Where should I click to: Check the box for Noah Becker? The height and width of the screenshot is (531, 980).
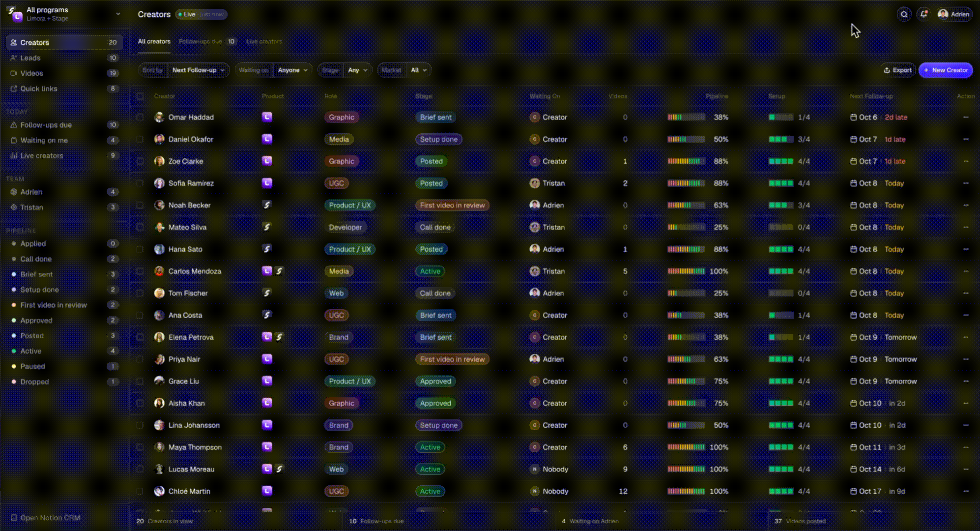click(140, 205)
